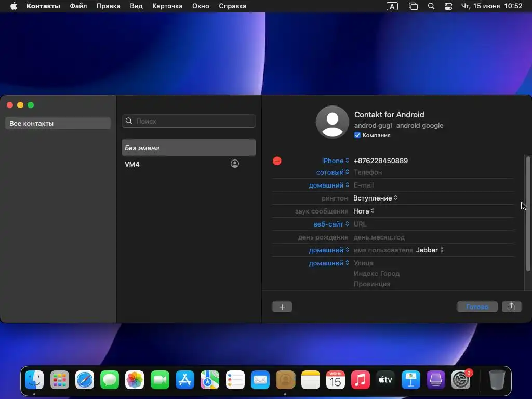The height and width of the screenshot is (399, 532).
Task: Open Maps from the Dock
Action: point(210,380)
